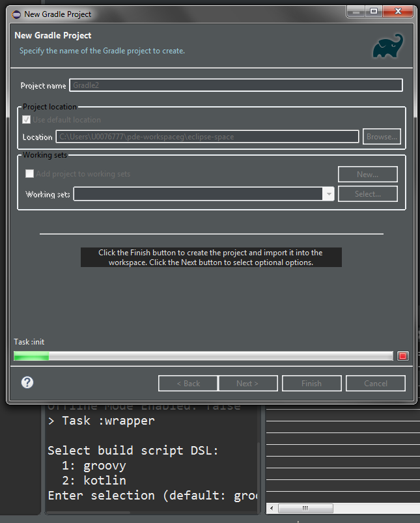This screenshot has width=420, height=523.
Task: Go to previous page with Back button
Action: pyautogui.click(x=188, y=383)
